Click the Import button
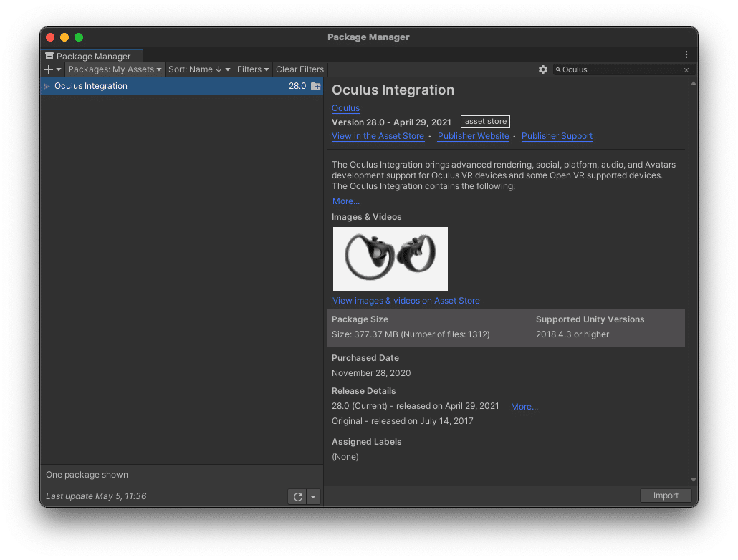This screenshot has height=560, width=738. coord(666,496)
